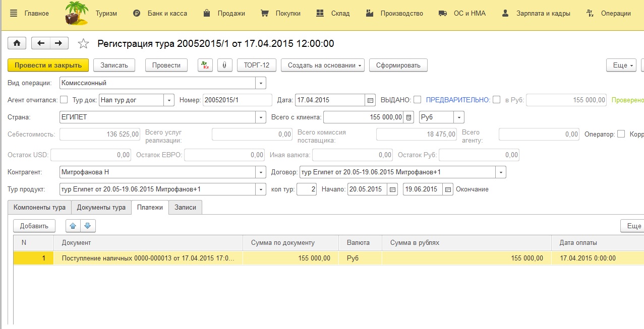This screenshot has height=329, width=644.
Task: Enable the ВЫДАНО checkbox
Action: click(417, 100)
